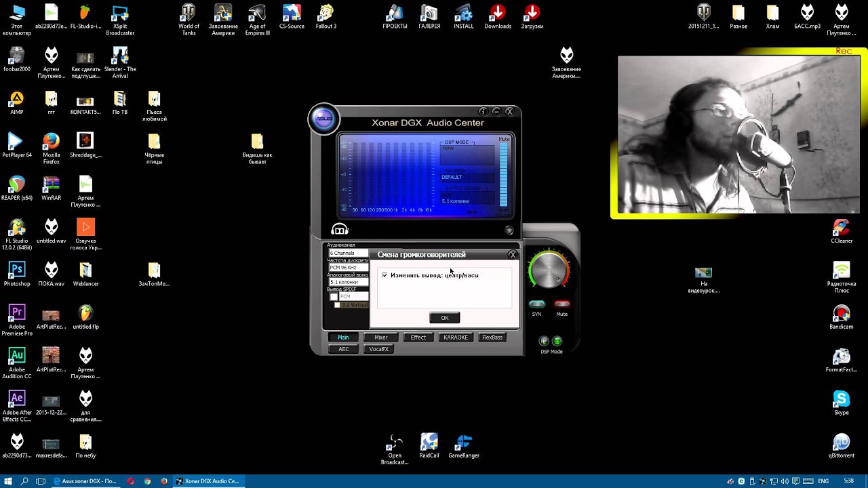Viewport: 868px width, 488px height.
Task: Click the ASUS logo orb
Action: coord(324,119)
